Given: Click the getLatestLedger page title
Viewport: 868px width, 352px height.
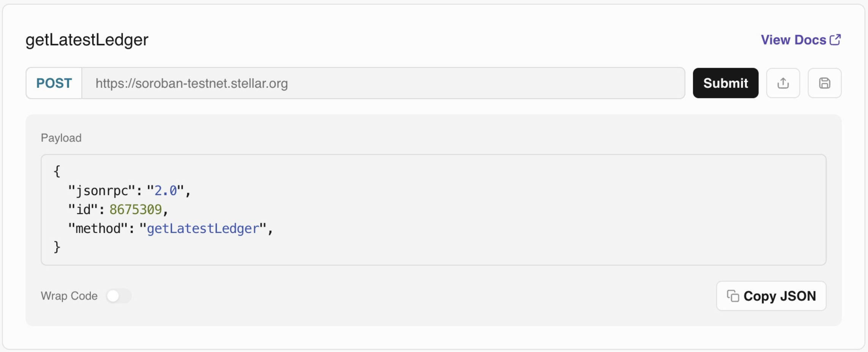Looking at the screenshot, I should point(87,40).
